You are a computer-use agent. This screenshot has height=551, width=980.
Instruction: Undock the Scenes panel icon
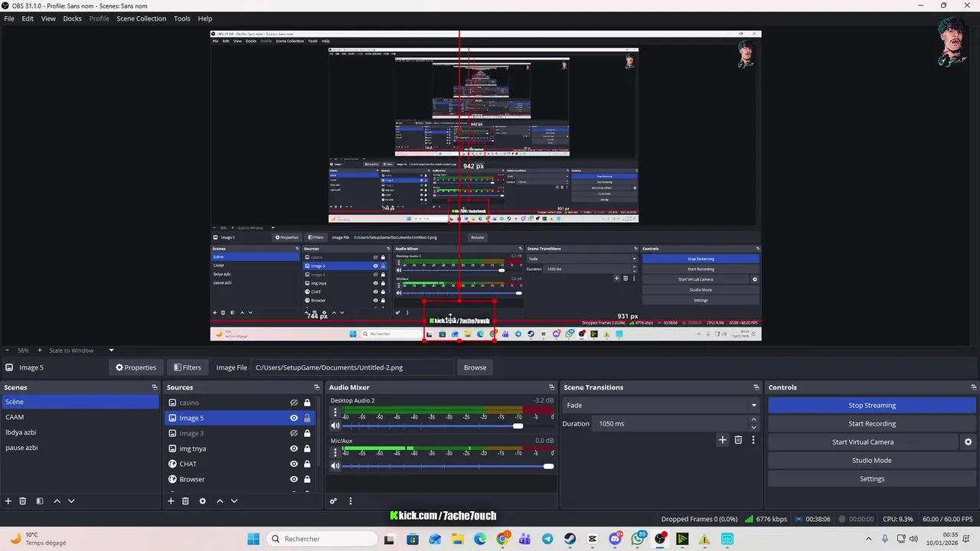155,387
